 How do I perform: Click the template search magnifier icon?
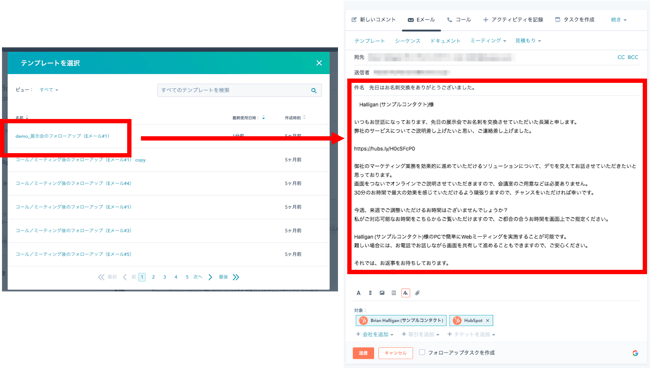coord(314,90)
